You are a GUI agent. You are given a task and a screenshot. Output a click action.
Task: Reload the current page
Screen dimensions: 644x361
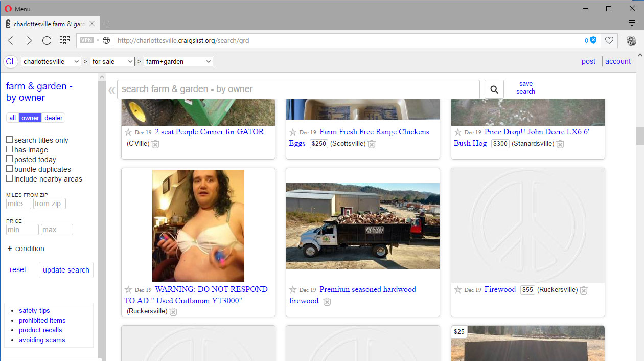(x=47, y=40)
